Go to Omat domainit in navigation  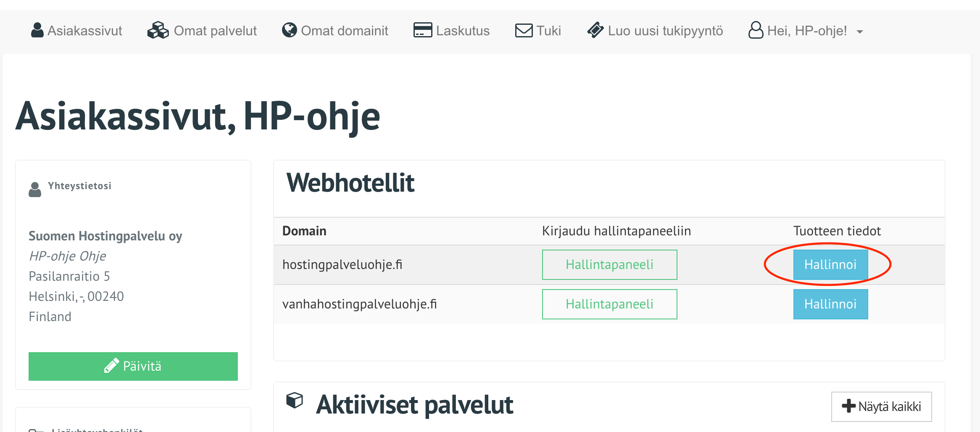(x=344, y=31)
